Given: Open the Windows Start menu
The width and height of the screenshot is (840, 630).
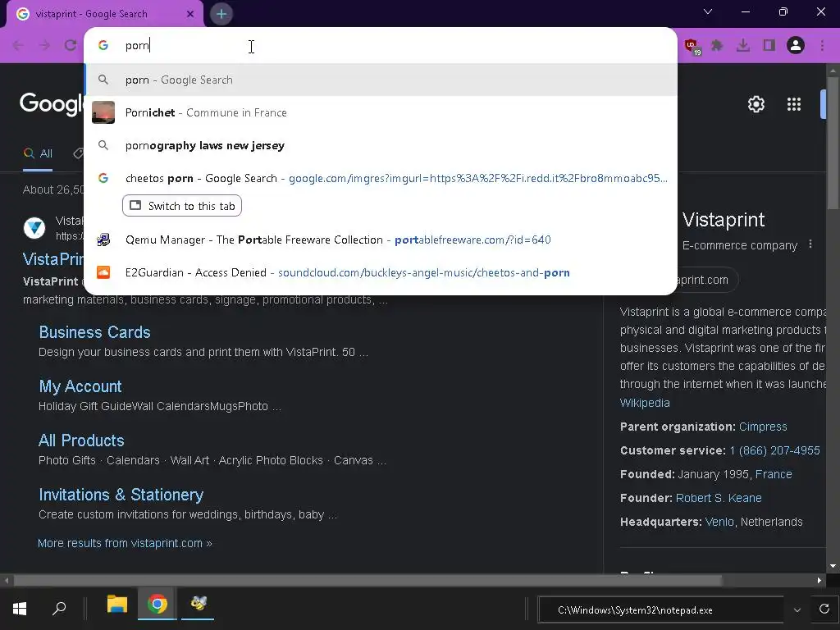Looking at the screenshot, I should pyautogui.click(x=20, y=608).
